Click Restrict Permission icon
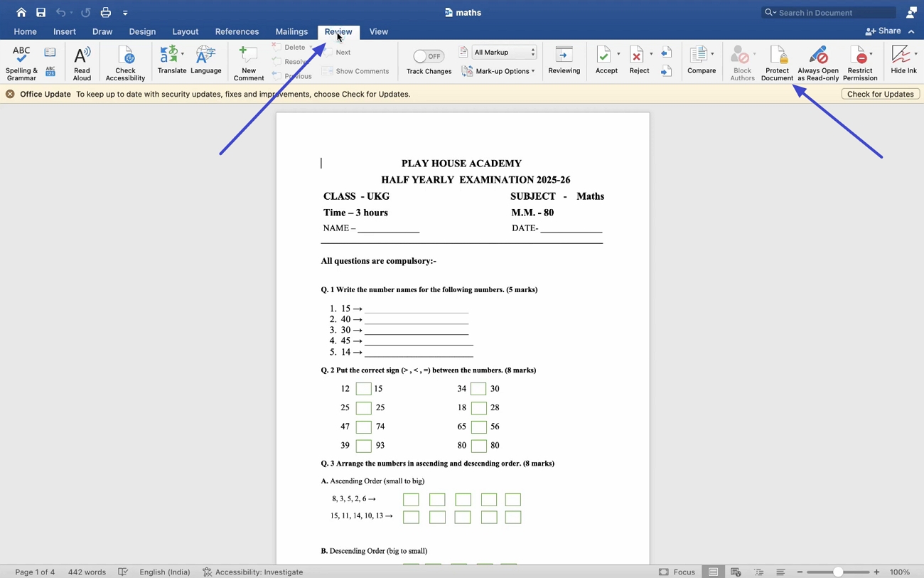This screenshot has width=924, height=578. [x=860, y=55]
